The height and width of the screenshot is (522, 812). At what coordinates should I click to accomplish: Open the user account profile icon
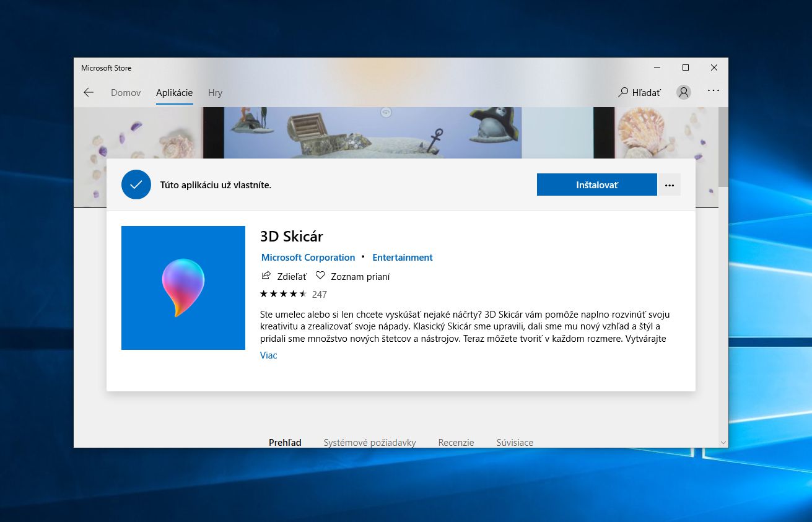684,92
